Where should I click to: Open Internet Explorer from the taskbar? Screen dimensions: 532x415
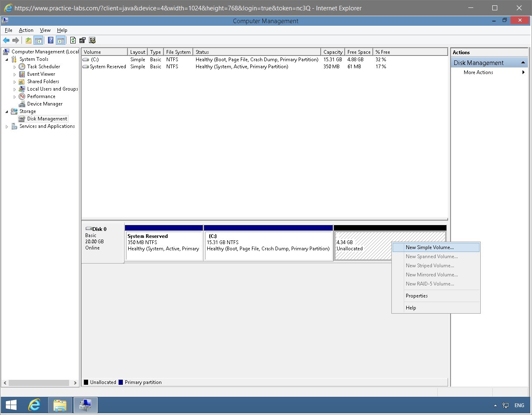[x=35, y=405]
